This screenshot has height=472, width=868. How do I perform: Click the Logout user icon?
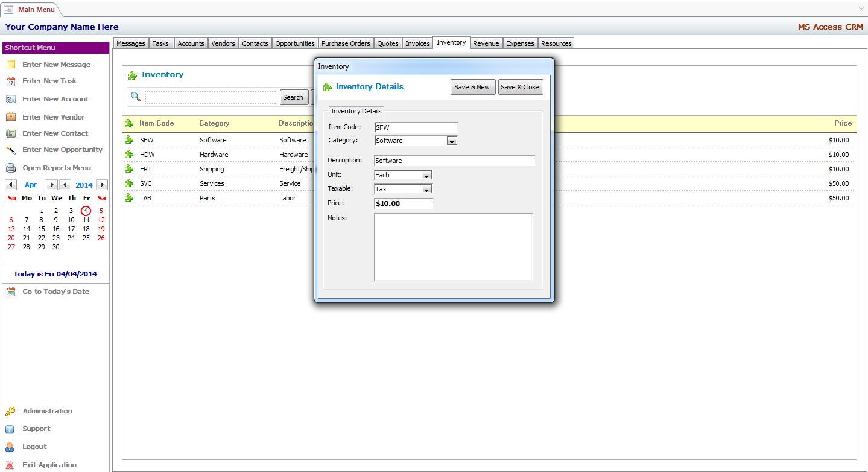tap(10, 447)
